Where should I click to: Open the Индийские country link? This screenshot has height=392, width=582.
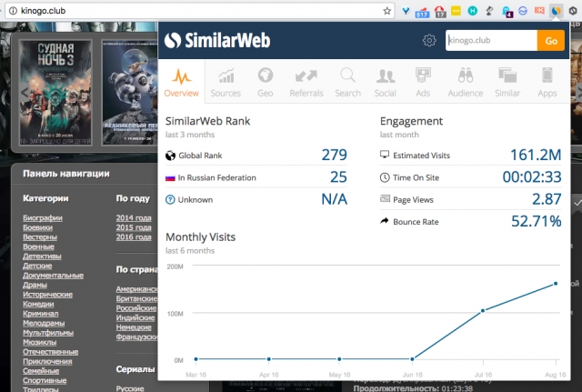click(135, 317)
